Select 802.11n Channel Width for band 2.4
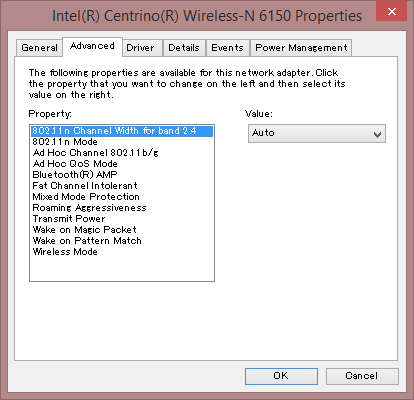Image resolution: width=414 pixels, height=400 pixels. pyautogui.click(x=122, y=131)
